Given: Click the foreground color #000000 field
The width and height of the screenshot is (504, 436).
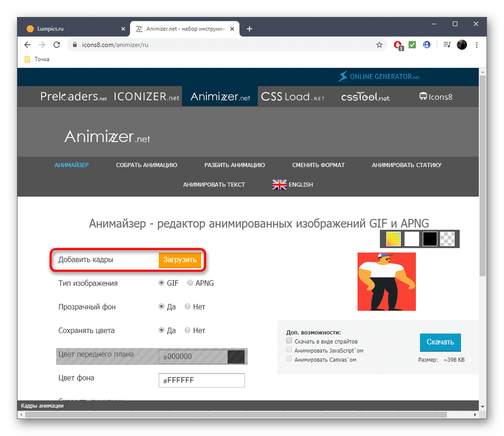Looking at the screenshot, I should [x=193, y=357].
